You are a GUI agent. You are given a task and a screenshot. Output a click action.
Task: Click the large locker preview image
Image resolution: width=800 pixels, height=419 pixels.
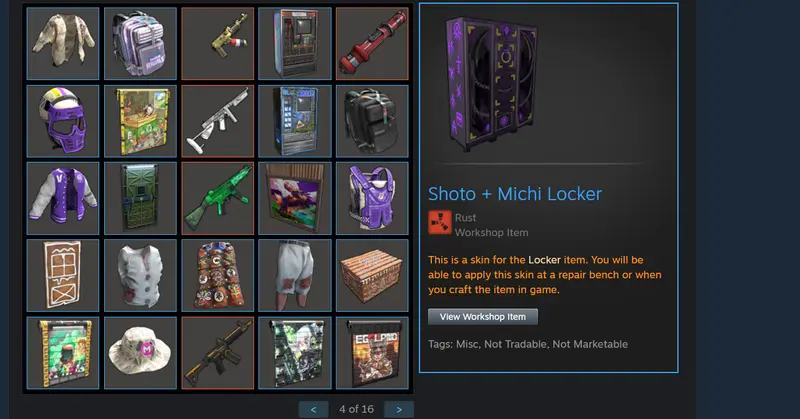(492, 84)
